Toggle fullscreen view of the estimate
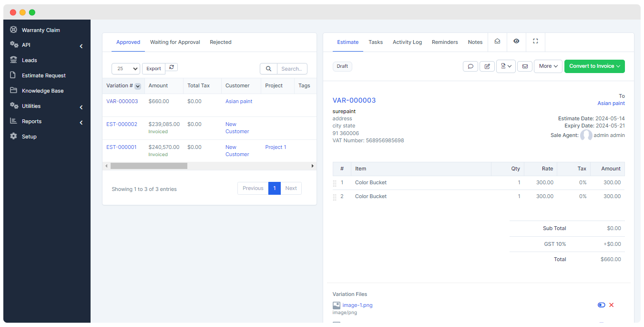Viewport: 644px width, 327px height. pos(535,42)
